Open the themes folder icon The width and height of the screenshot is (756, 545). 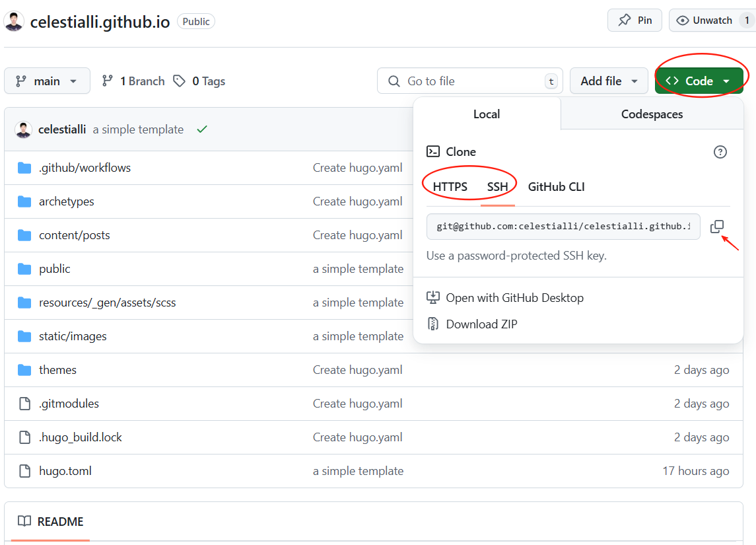tap(24, 369)
